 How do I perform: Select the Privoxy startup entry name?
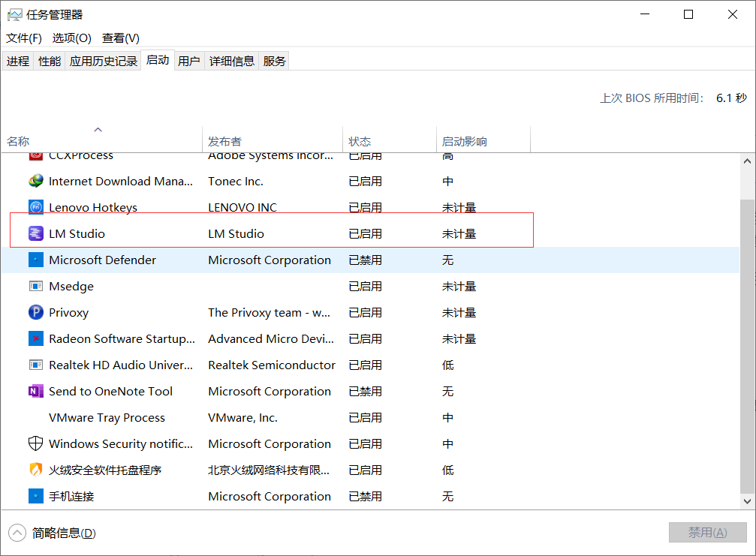point(68,313)
